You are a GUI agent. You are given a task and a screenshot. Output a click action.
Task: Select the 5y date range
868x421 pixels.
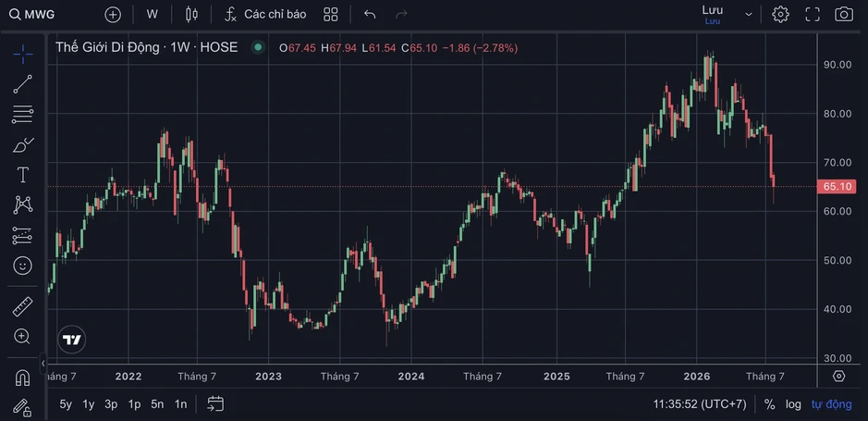[x=66, y=404]
